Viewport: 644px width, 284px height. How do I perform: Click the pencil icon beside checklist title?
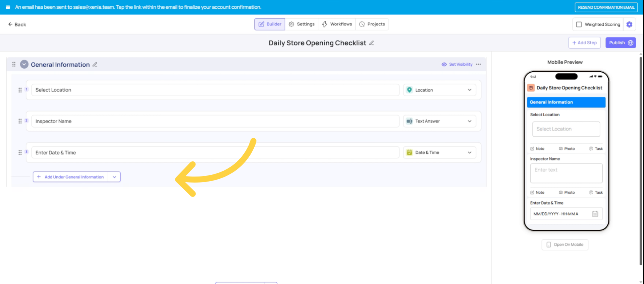pos(371,43)
